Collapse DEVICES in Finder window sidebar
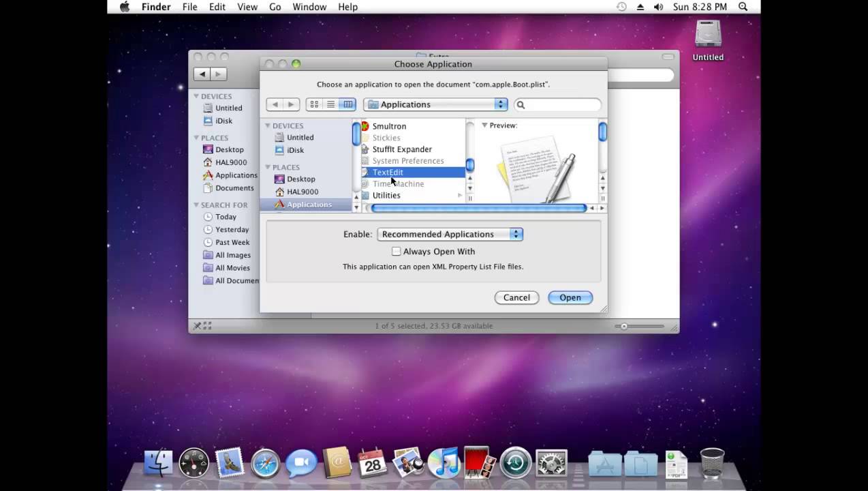Screen dimensions: 868x491 coord(196,96)
